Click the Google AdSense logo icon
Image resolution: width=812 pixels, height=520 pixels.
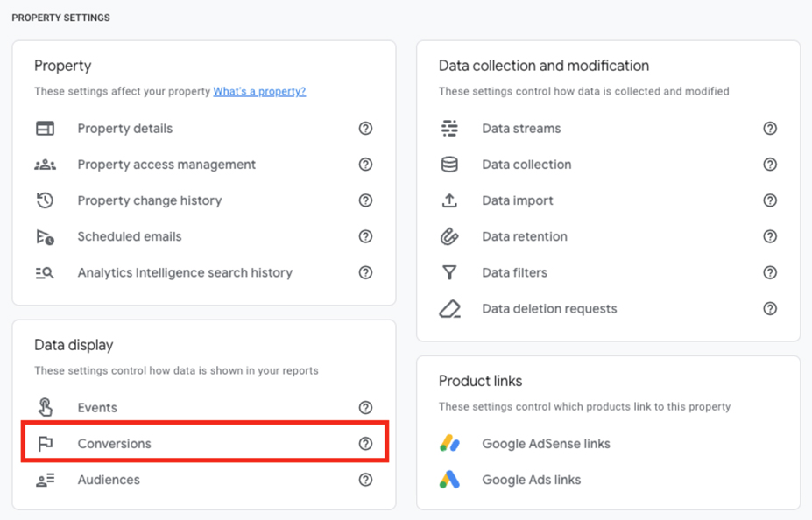449,444
